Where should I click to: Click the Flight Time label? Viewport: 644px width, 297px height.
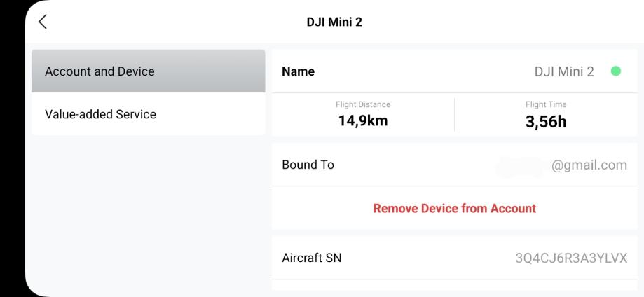[x=546, y=105]
